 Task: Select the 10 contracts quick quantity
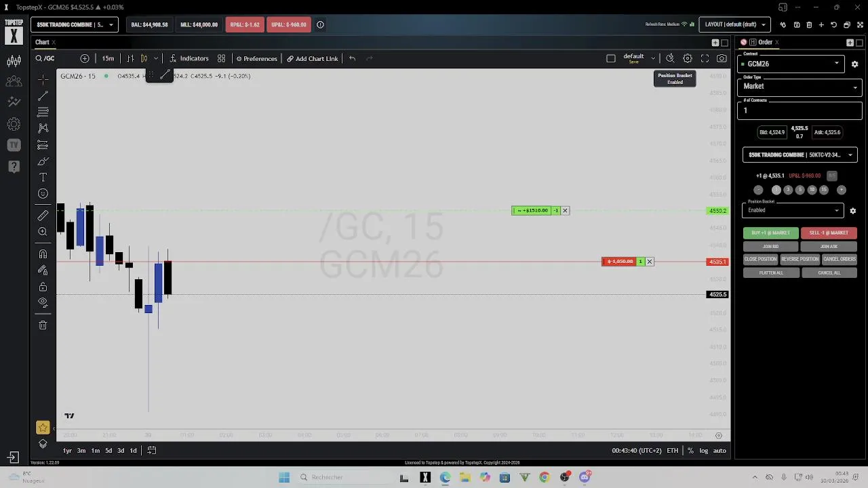click(x=812, y=190)
